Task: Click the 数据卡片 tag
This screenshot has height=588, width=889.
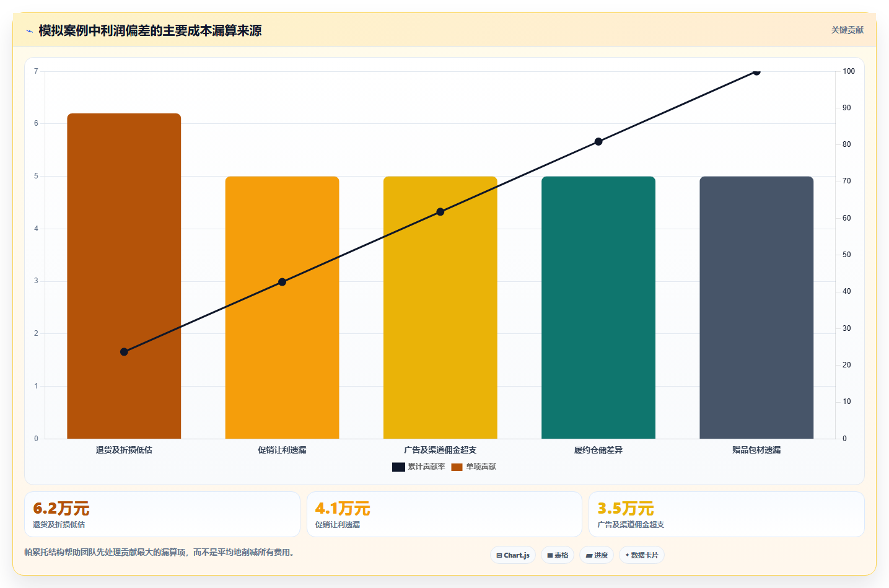Action: coord(642,555)
